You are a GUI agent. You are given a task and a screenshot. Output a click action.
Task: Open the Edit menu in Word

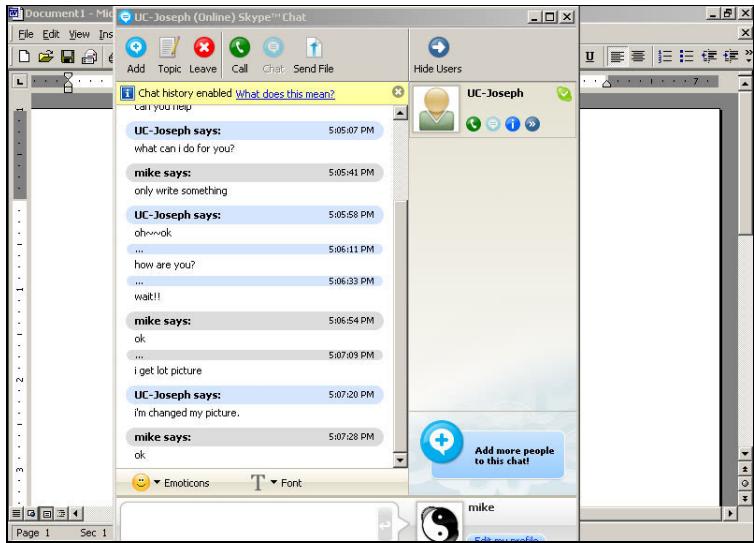click(x=50, y=35)
